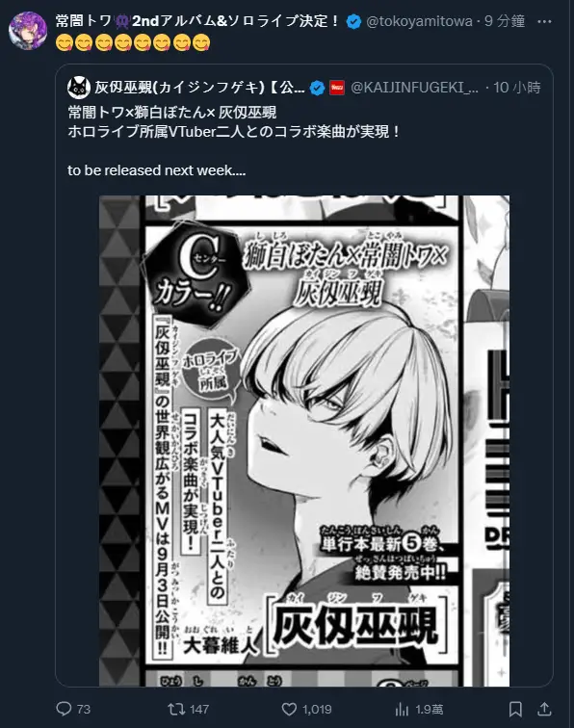Click the black cat avatar of quoted account
This screenshot has width=574, height=728.
(78, 88)
